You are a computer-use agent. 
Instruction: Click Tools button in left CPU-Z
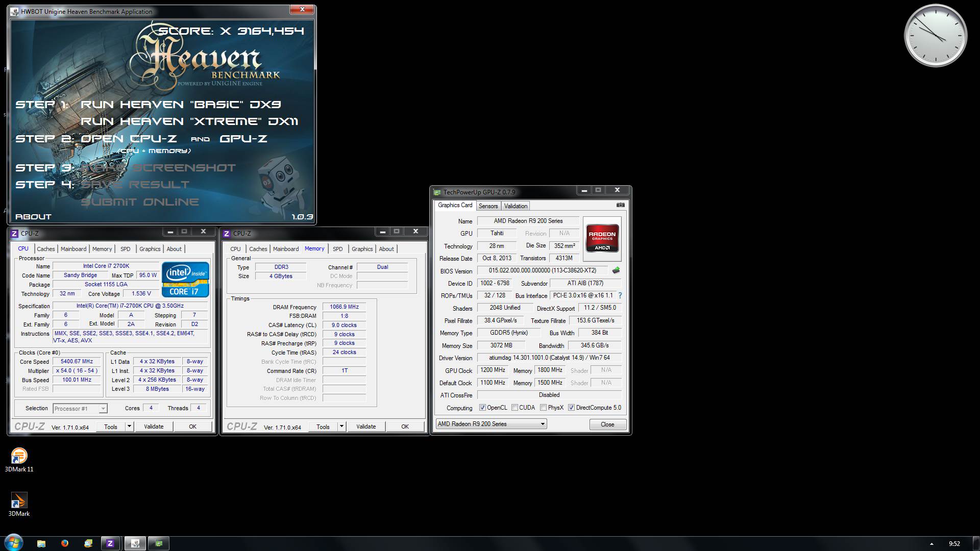(111, 427)
